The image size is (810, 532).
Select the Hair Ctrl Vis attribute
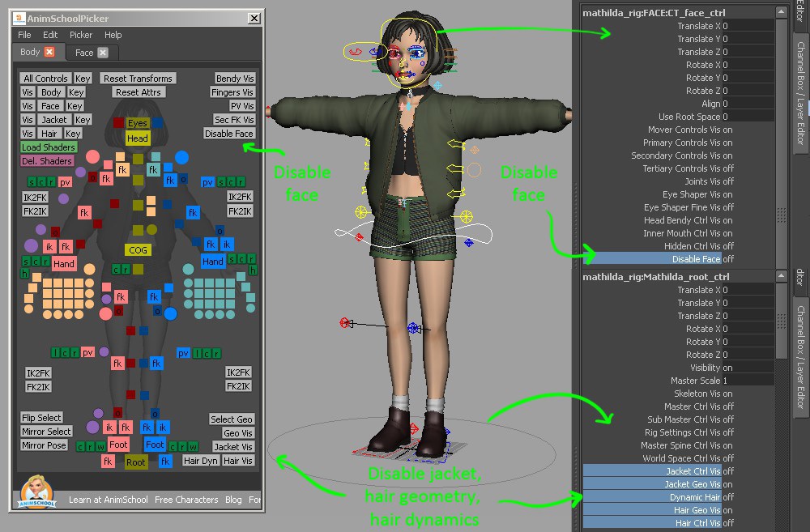[x=652, y=523]
